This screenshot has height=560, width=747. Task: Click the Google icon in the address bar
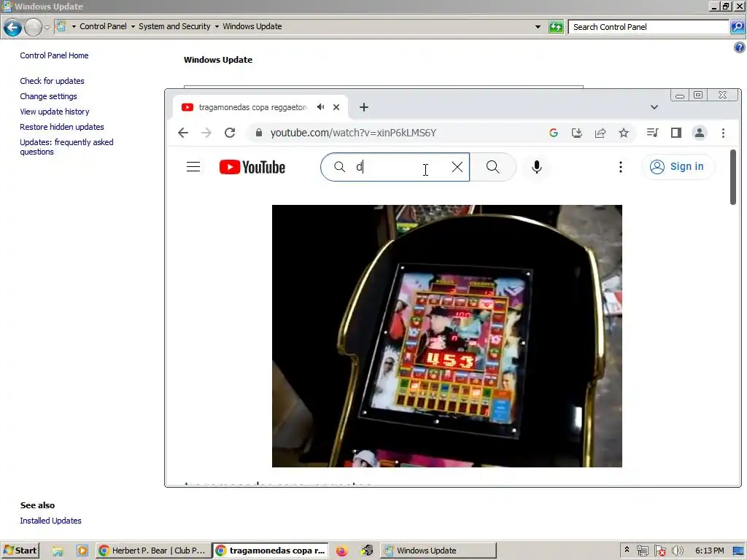[x=553, y=133]
